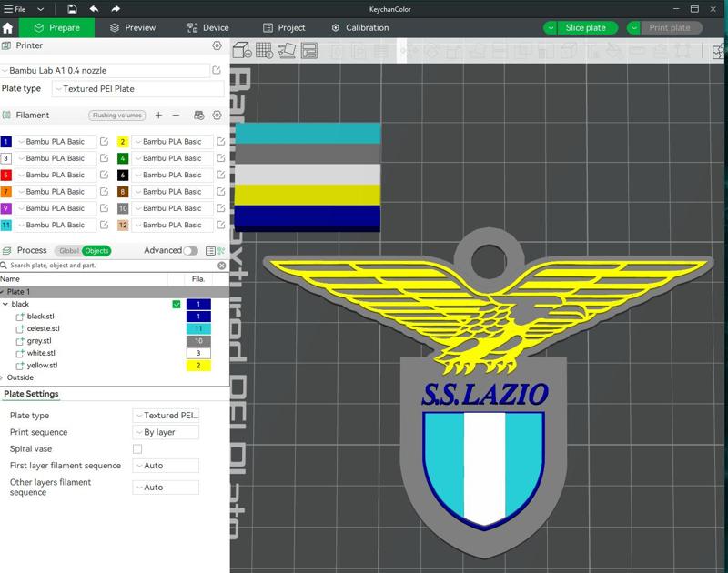
Task: Edit filament 12 preset icon
Action: (221, 225)
